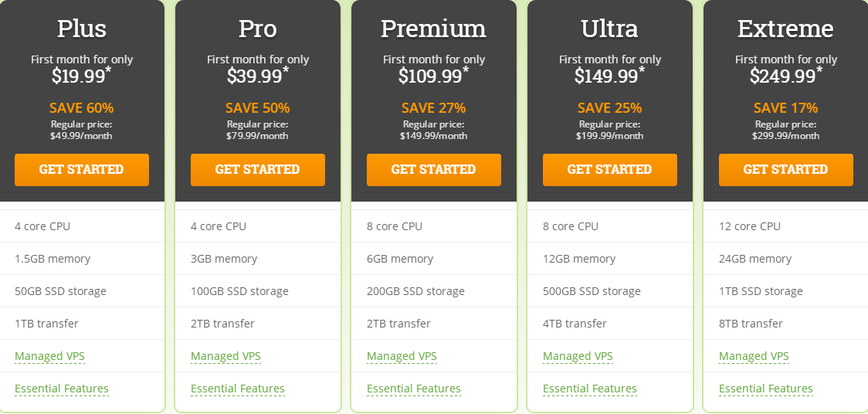View Essential Features of Plus plan
This screenshot has width=868, height=414.
[62, 389]
